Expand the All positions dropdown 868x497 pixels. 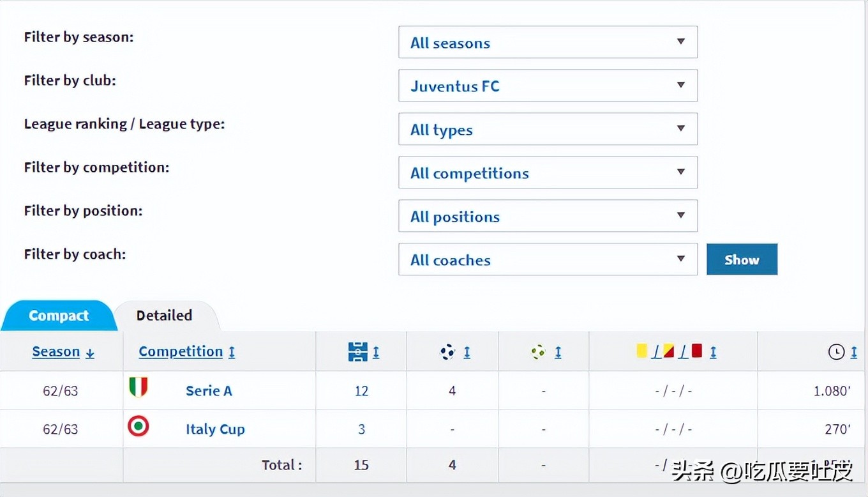548,216
